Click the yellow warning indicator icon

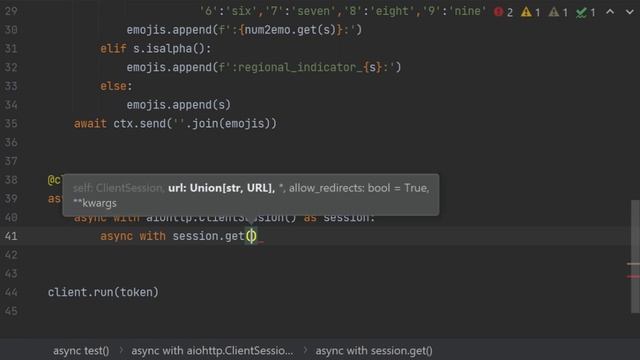(x=526, y=12)
